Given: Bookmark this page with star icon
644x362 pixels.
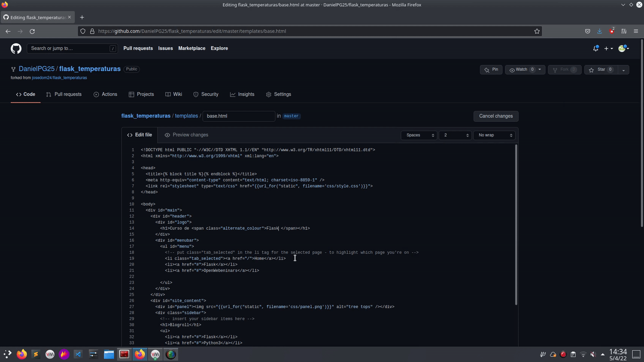Looking at the screenshot, I should [537, 31].
